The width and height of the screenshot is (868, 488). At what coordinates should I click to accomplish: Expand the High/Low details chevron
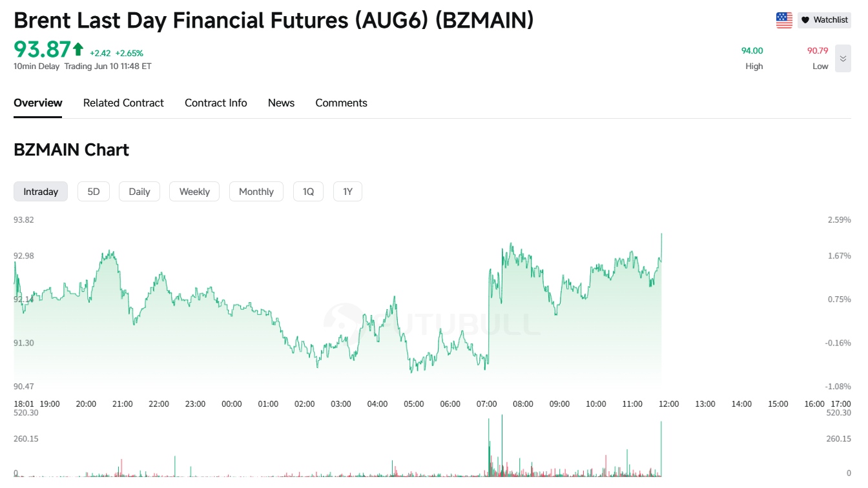[x=843, y=58]
